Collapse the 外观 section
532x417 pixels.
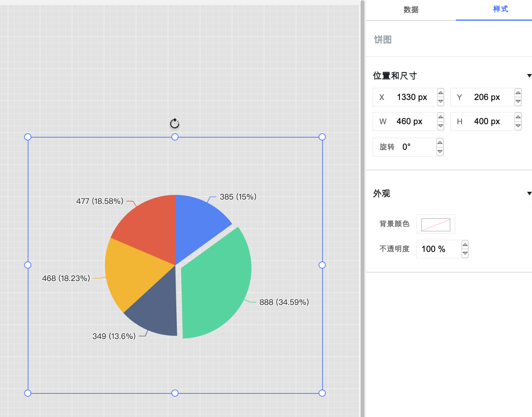(x=529, y=194)
